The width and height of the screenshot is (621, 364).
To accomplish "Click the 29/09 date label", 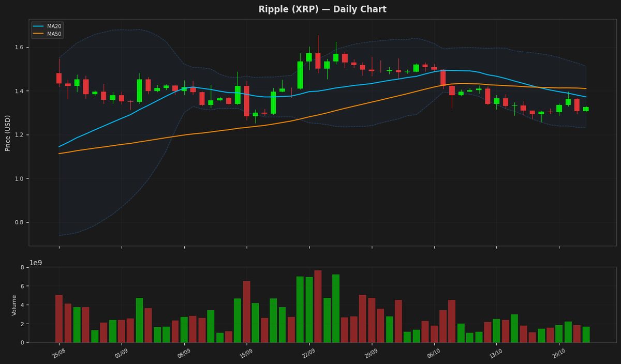I will tap(372, 353).
